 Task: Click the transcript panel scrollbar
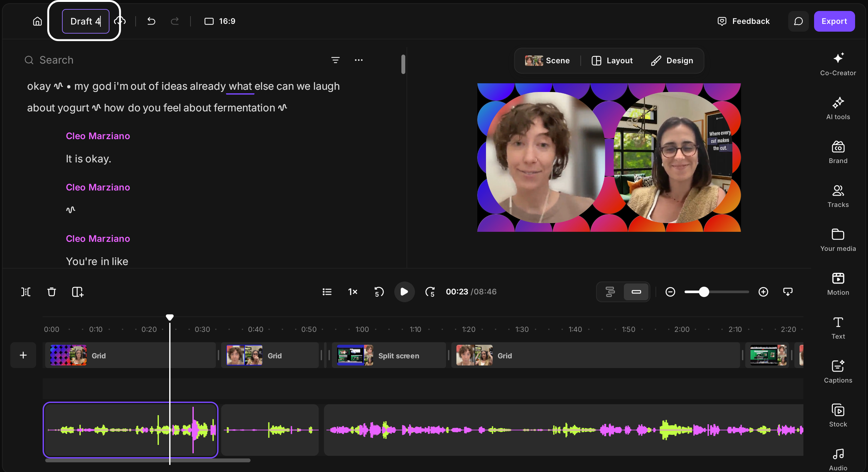pos(403,64)
